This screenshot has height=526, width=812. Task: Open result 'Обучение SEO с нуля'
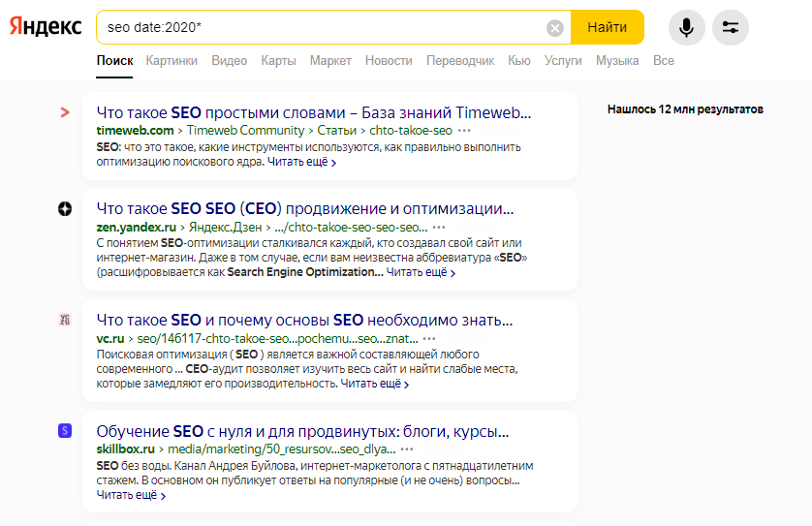pyautogui.click(x=302, y=431)
